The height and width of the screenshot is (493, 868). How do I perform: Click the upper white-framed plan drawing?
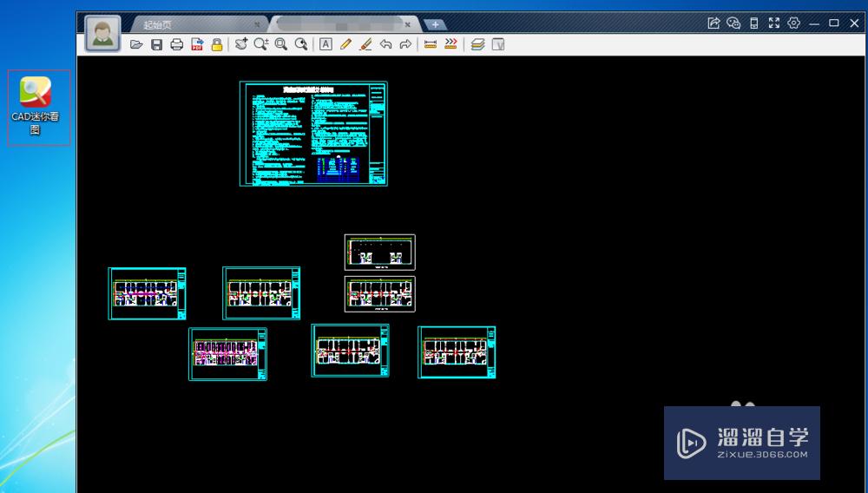click(x=380, y=252)
